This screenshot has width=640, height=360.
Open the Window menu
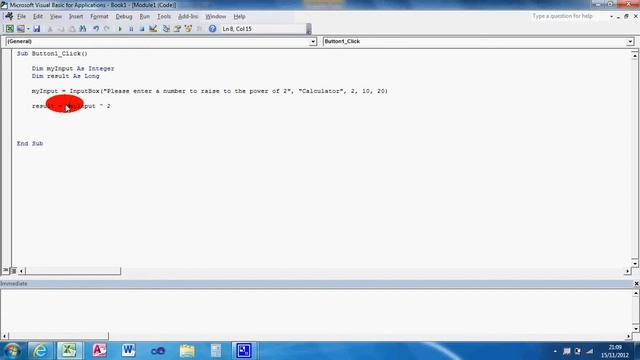coord(216,16)
